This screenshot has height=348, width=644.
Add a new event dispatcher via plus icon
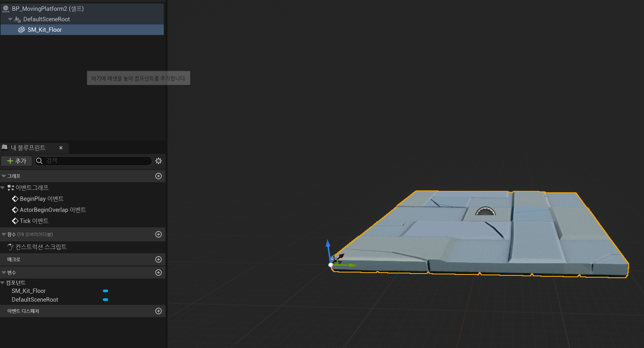coord(159,311)
